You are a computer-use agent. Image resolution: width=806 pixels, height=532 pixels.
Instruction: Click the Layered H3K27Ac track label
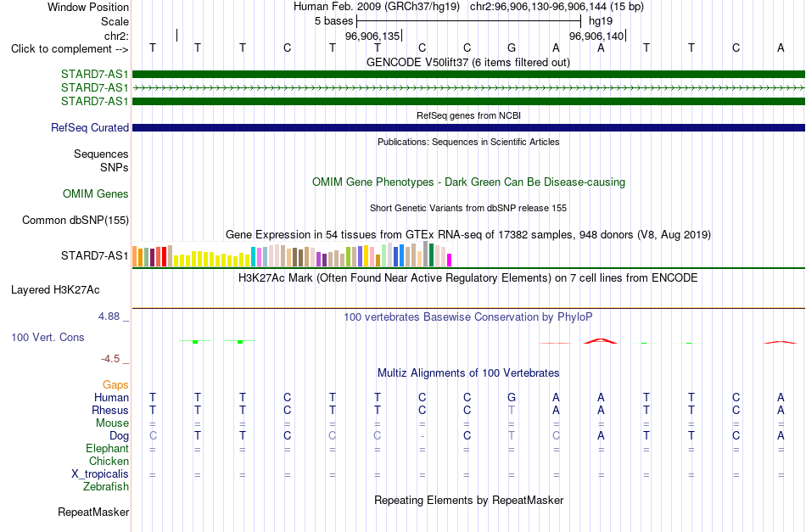tap(55, 290)
